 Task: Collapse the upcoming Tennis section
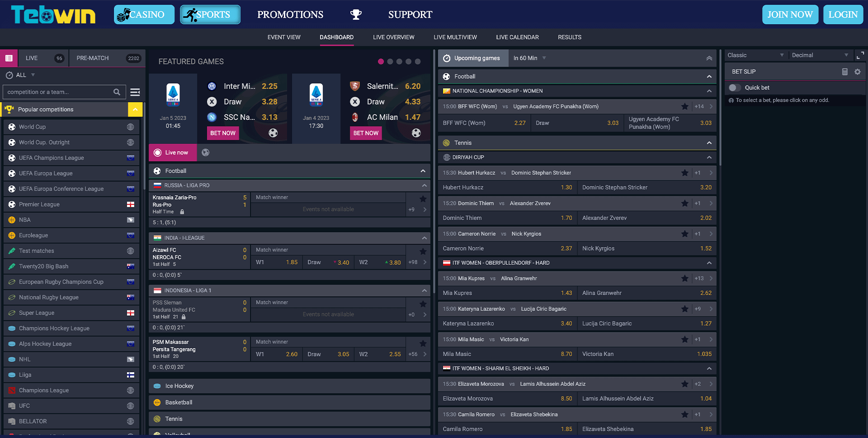click(709, 143)
